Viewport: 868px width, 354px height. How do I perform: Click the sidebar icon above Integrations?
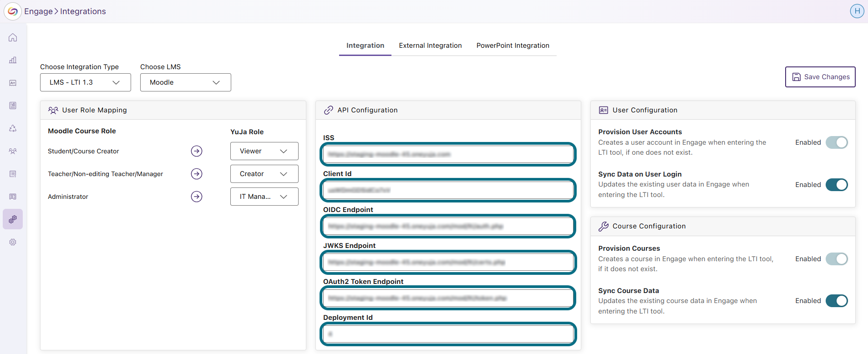pyautogui.click(x=13, y=197)
